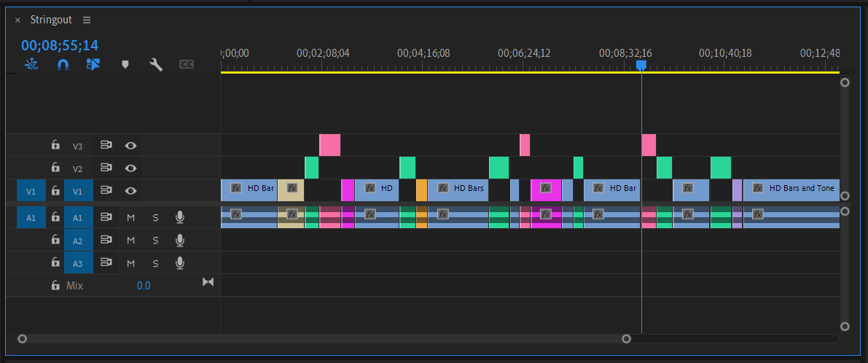Toggle Sync Lock on A1
This screenshot has height=363, width=868.
[106, 217]
